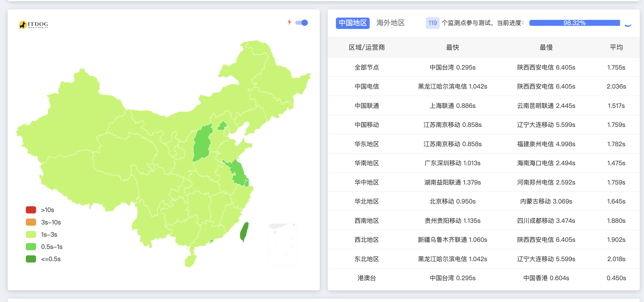Select the 华北地区 row label
The width and height of the screenshot is (644, 302).
coord(367,201)
